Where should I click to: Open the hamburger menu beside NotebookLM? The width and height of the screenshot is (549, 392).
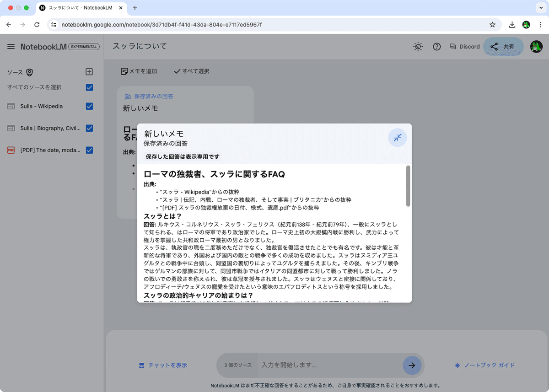click(11, 47)
